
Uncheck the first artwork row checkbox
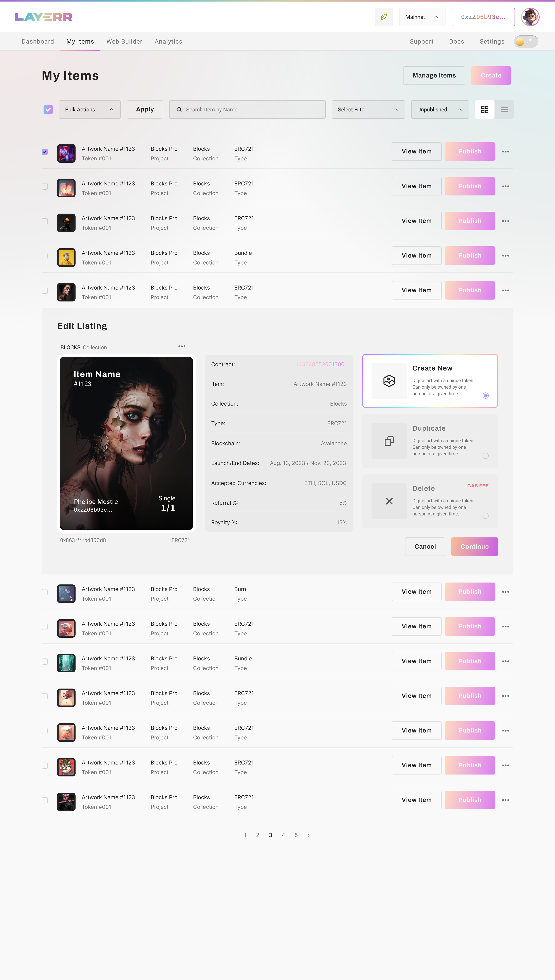pyautogui.click(x=45, y=152)
